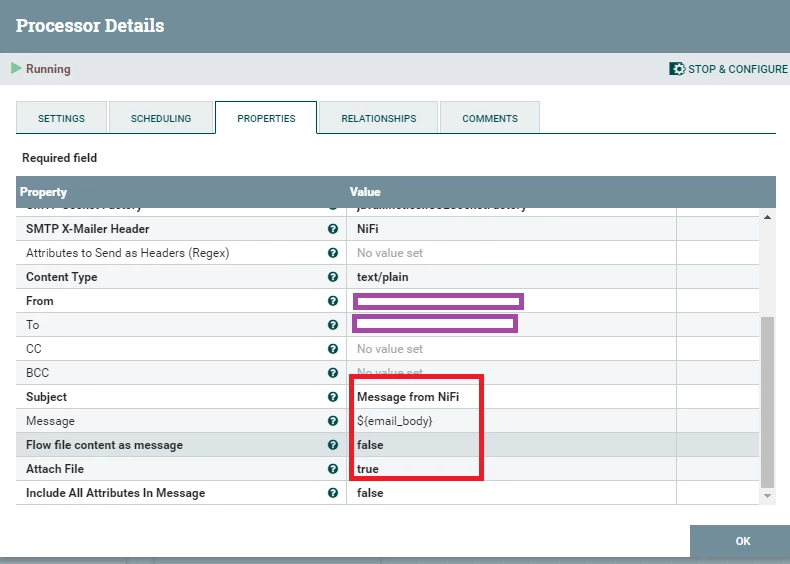Open help icon for Attributes to Send as Headers
Viewport: 790px width, 564px height.
point(333,253)
